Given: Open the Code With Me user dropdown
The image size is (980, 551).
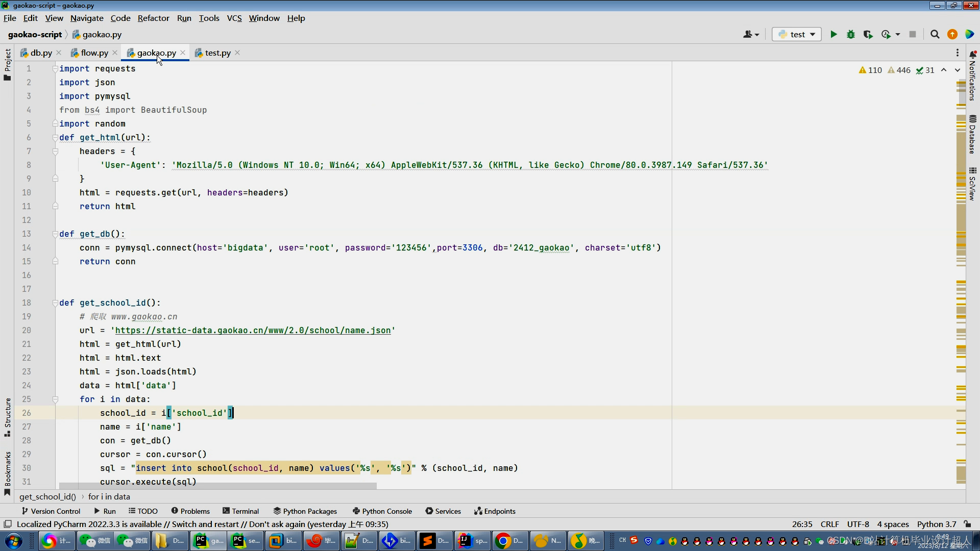Looking at the screenshot, I should click(x=751, y=34).
